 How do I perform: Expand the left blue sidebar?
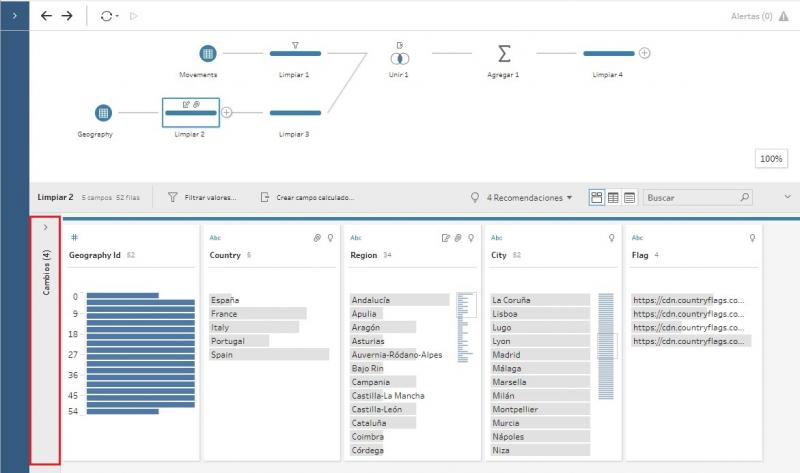[x=14, y=16]
